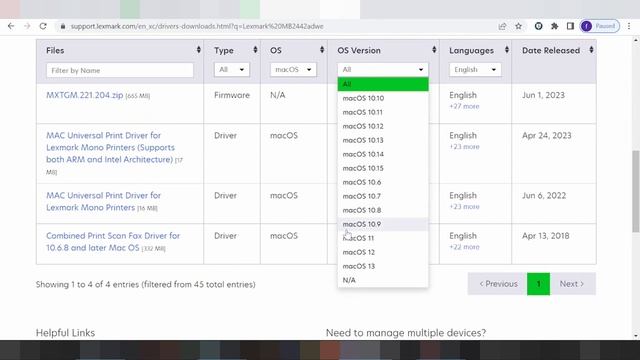The width and height of the screenshot is (640, 360).
Task: Click the Next pagination button
Action: 572,284
